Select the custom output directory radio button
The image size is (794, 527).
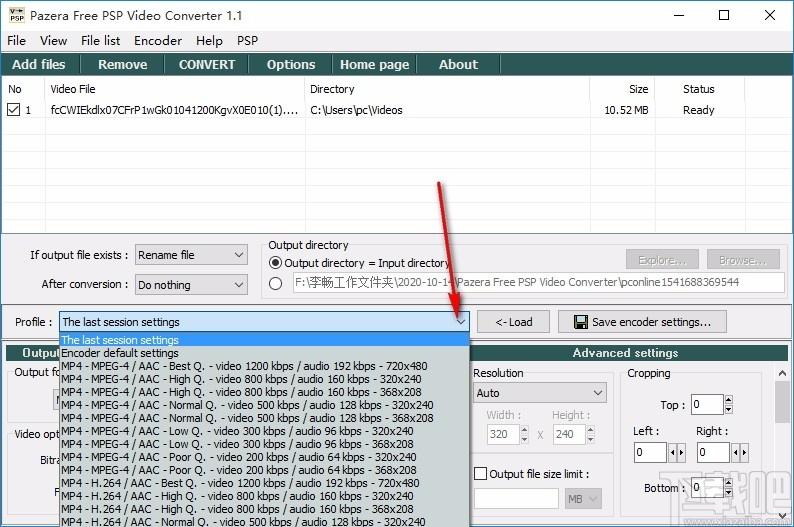point(275,283)
